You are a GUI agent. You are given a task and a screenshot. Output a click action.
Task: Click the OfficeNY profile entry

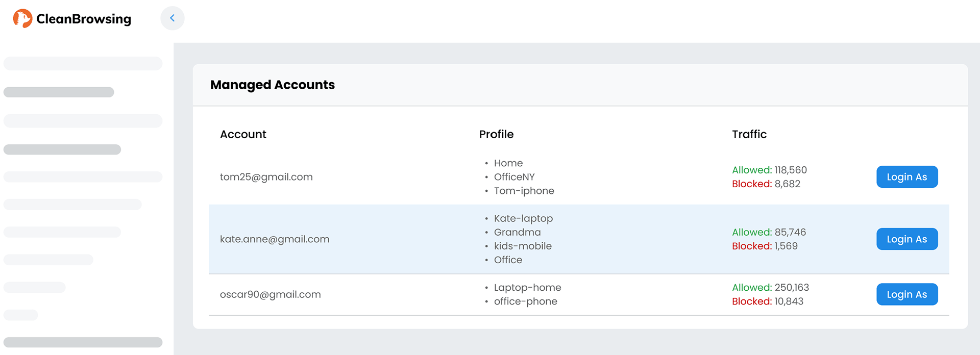click(x=514, y=177)
